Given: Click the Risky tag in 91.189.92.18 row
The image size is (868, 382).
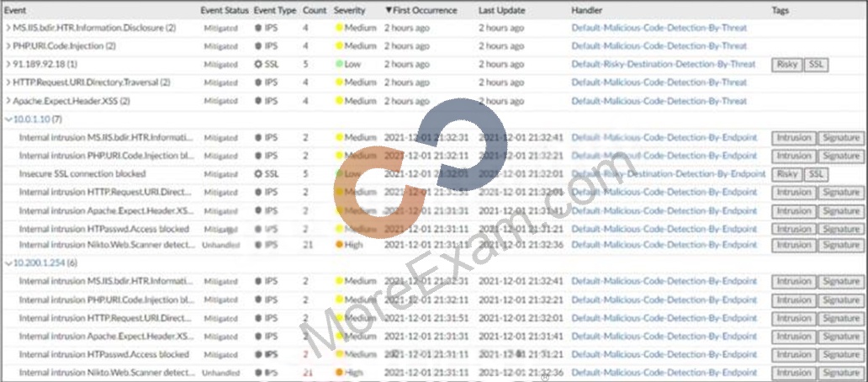Looking at the screenshot, I should click(x=786, y=64).
